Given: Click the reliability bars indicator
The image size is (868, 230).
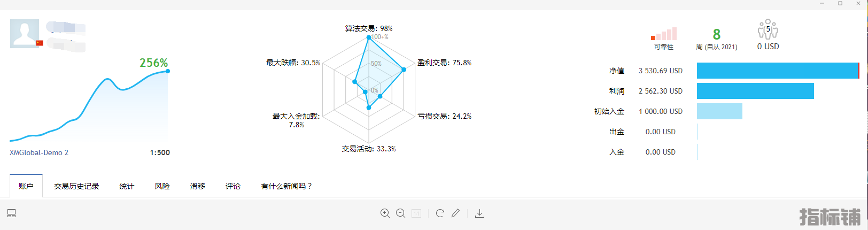Looking at the screenshot, I should 664,34.
